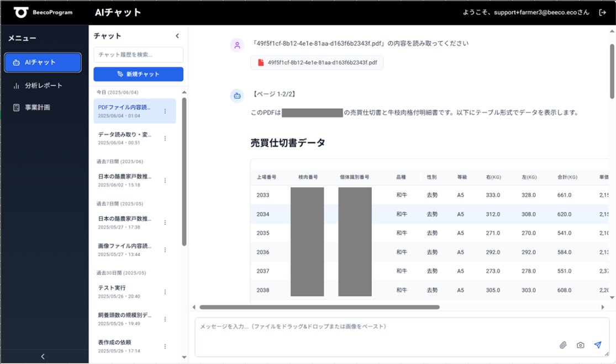
Task: Start a 新規チャット
Action: pos(138,74)
